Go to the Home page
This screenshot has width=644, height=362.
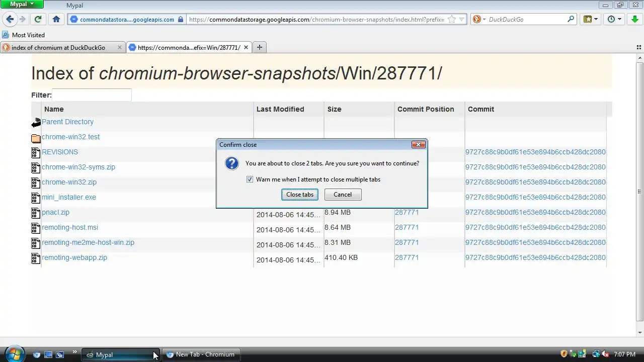click(56, 19)
